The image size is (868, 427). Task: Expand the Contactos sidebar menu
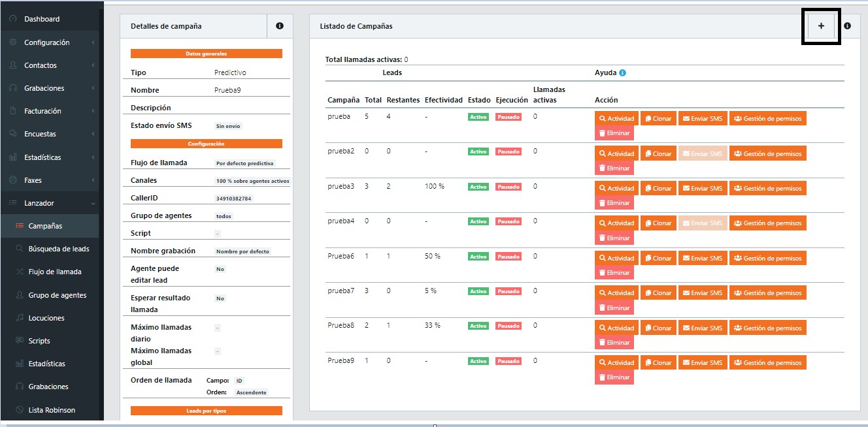tap(41, 65)
